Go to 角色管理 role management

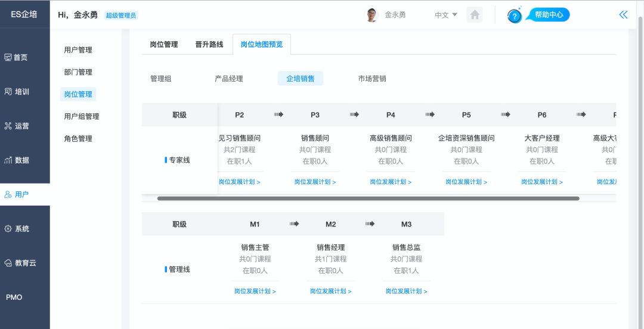[78, 138]
